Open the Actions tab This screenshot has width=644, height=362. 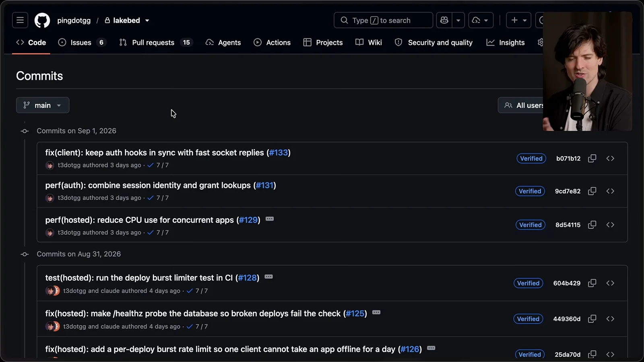click(x=272, y=43)
